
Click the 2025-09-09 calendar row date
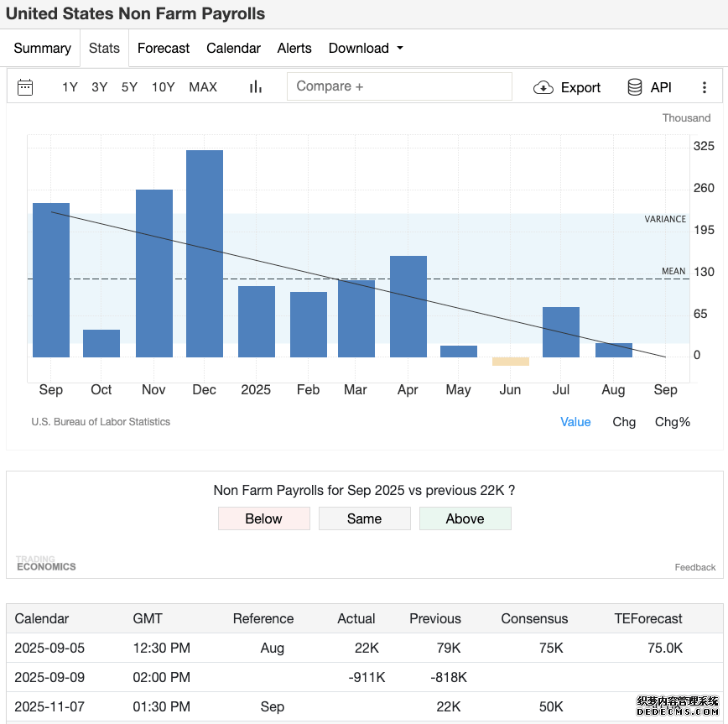(49, 677)
